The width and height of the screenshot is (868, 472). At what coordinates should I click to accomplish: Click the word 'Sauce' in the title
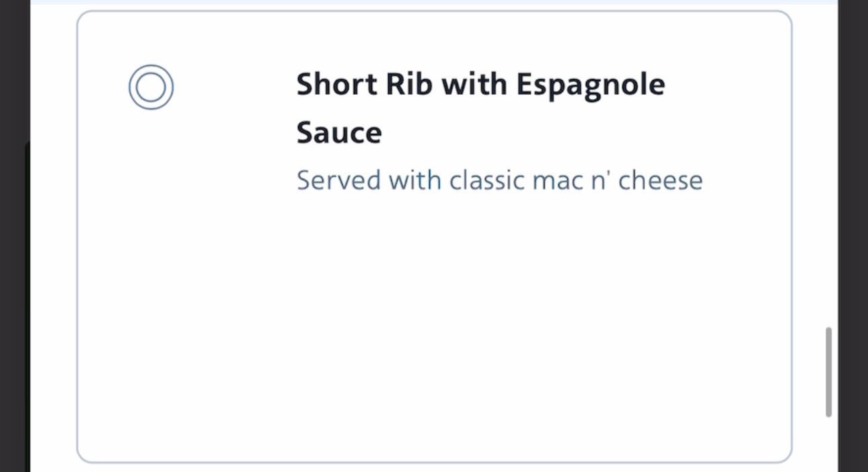click(339, 132)
